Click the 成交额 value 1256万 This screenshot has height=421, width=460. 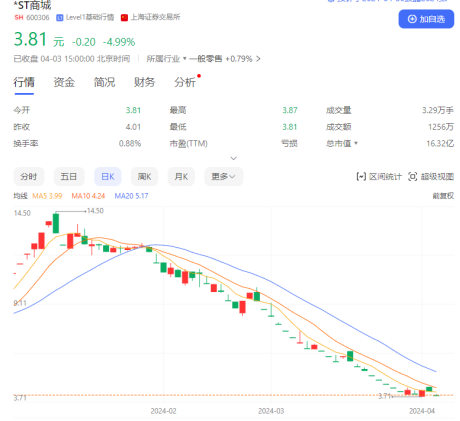(441, 127)
